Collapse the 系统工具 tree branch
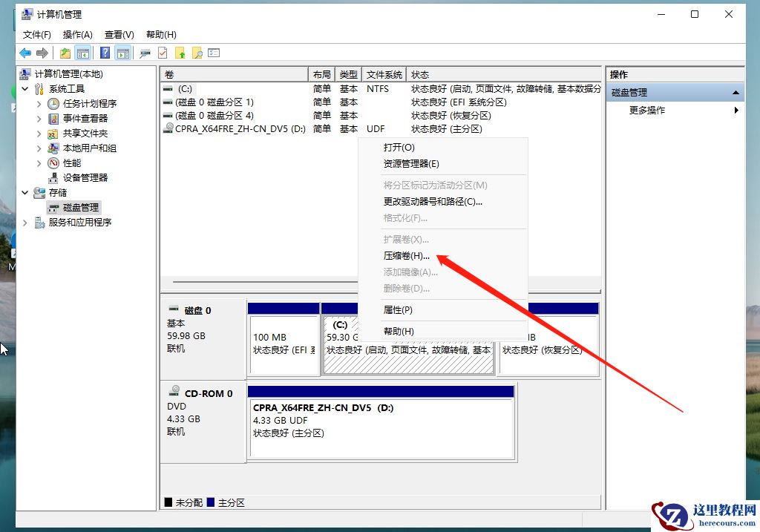Screen dimensions: 760x532 (24, 88)
